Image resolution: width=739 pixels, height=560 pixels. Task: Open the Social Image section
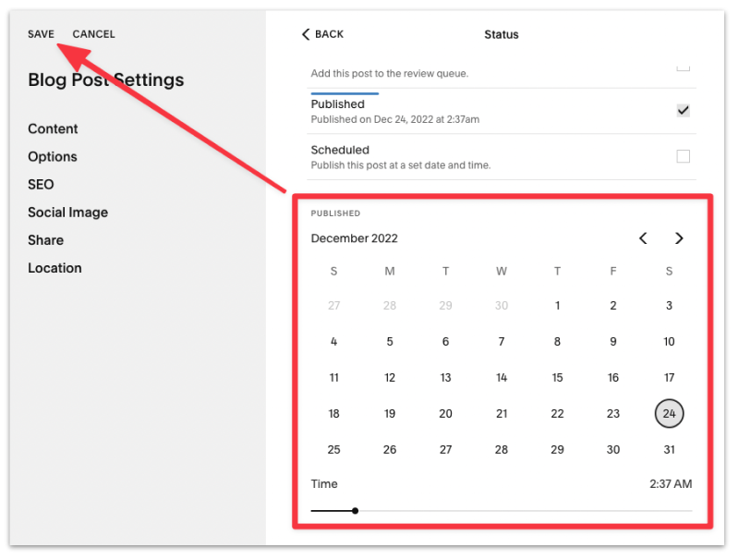click(67, 213)
